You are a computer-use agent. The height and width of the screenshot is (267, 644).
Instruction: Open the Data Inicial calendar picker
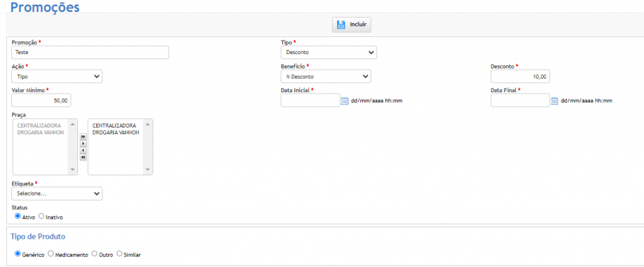[344, 101]
